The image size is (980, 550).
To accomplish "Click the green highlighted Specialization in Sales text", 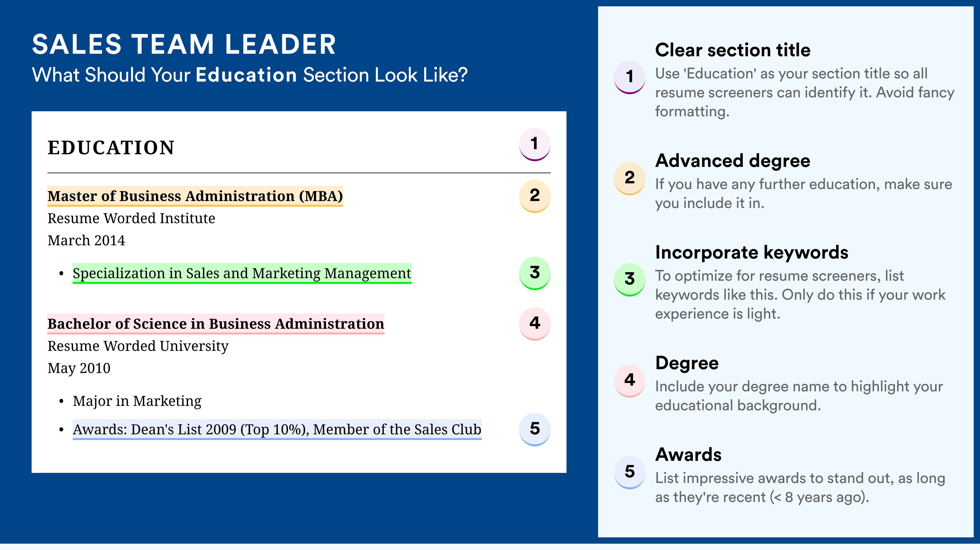I will click(x=242, y=273).
